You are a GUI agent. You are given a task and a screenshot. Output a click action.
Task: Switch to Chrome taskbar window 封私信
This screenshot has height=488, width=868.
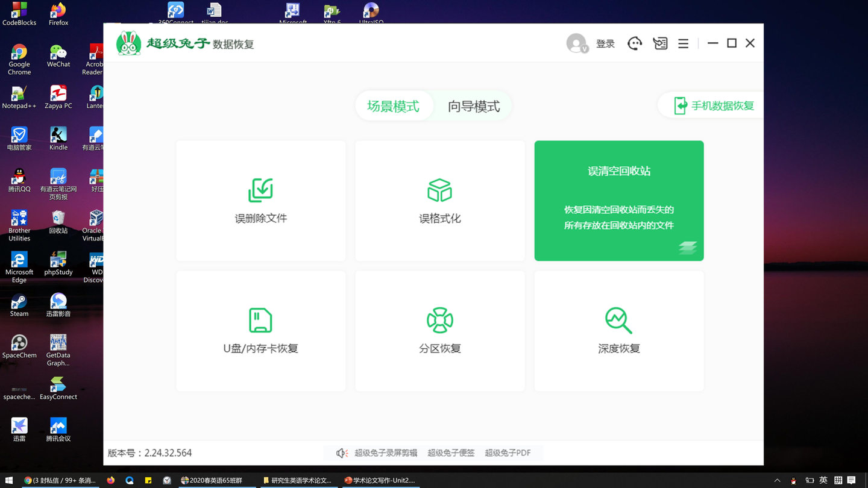click(59, 480)
